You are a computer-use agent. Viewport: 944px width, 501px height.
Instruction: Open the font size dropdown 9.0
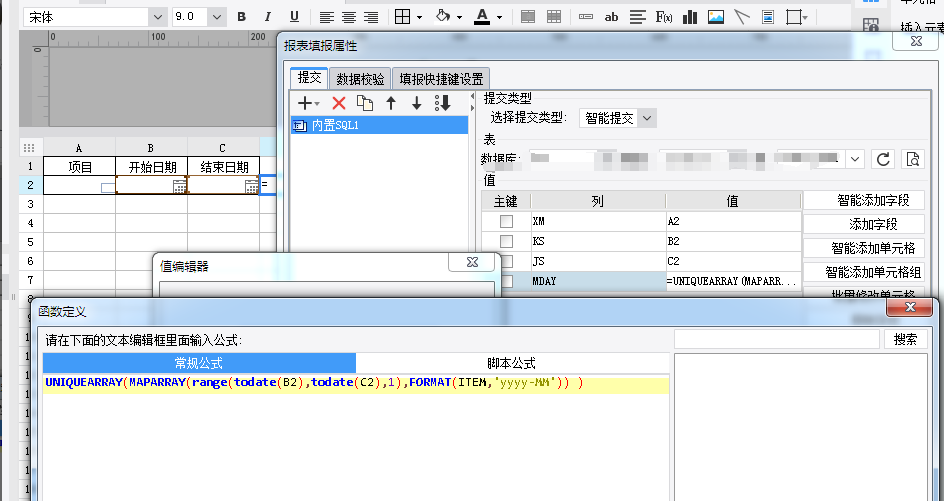click(x=217, y=17)
